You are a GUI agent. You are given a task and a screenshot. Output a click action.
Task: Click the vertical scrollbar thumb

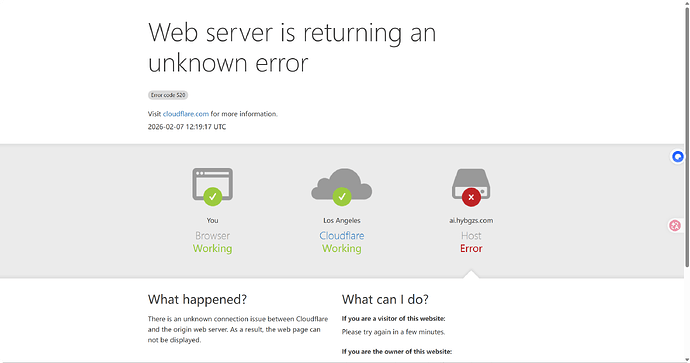687,136
